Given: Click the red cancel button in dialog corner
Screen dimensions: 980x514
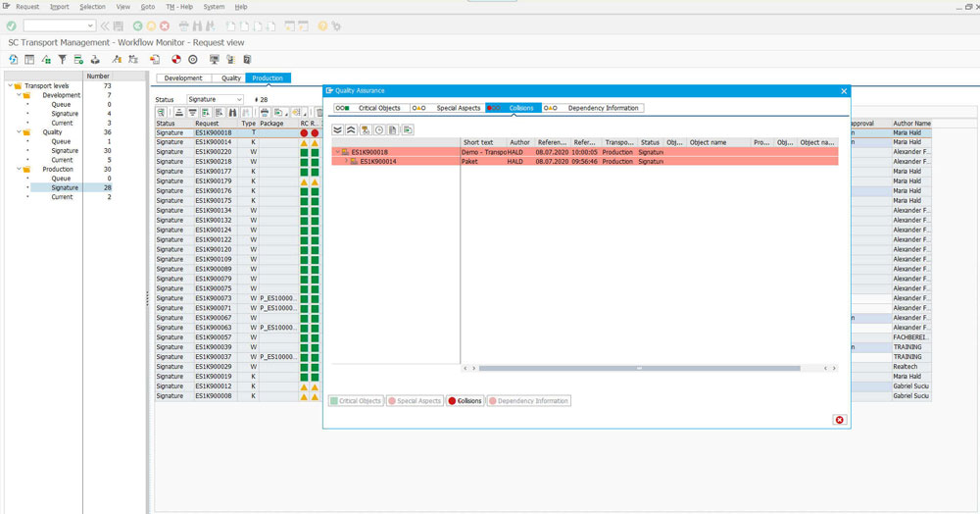Looking at the screenshot, I should point(840,420).
